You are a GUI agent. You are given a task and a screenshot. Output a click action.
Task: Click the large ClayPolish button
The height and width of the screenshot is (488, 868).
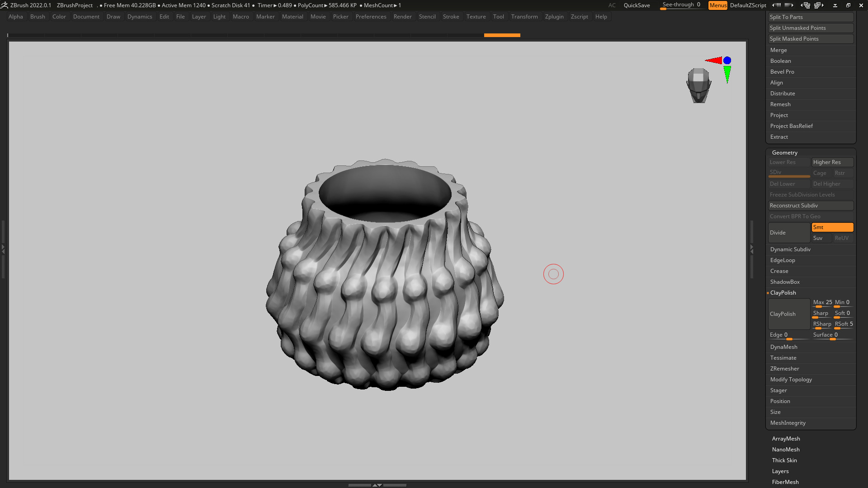tap(789, 314)
